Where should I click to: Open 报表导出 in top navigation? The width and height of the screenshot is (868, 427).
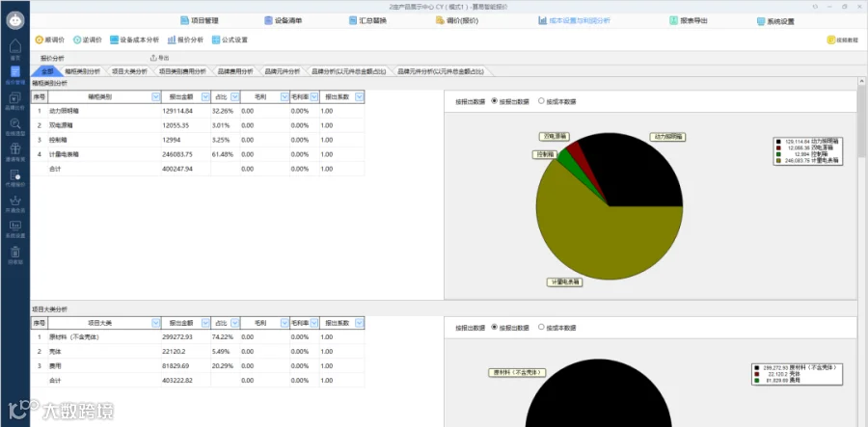click(x=688, y=20)
